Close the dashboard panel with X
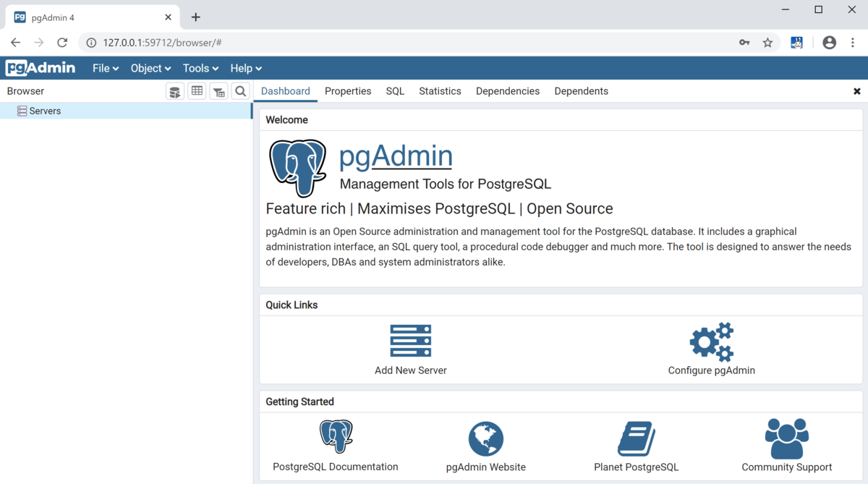 coord(857,91)
